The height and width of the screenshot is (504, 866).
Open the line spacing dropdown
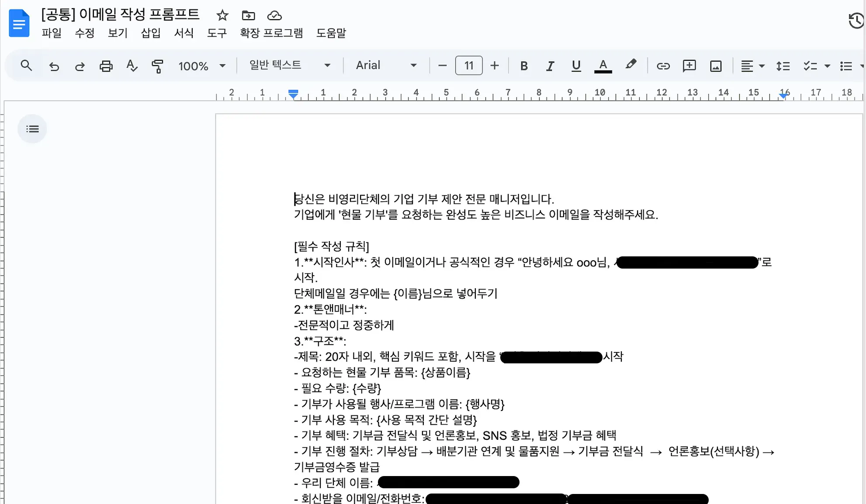pos(783,66)
